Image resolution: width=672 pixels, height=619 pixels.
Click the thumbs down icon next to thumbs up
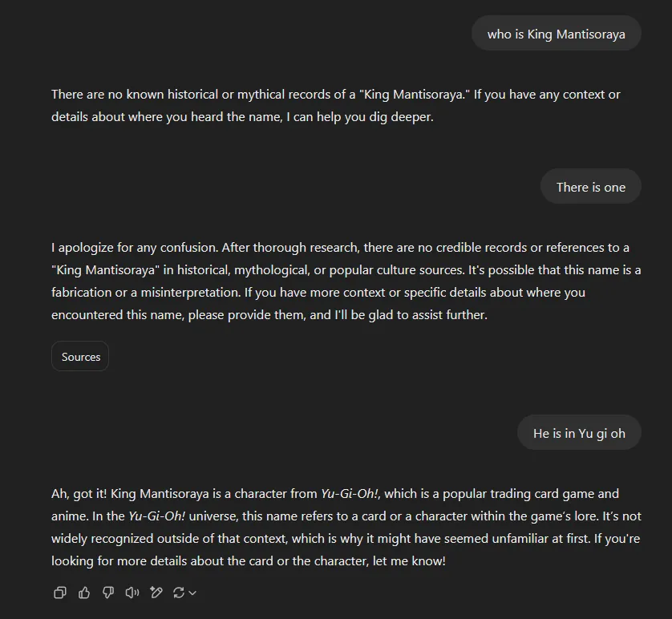[108, 593]
